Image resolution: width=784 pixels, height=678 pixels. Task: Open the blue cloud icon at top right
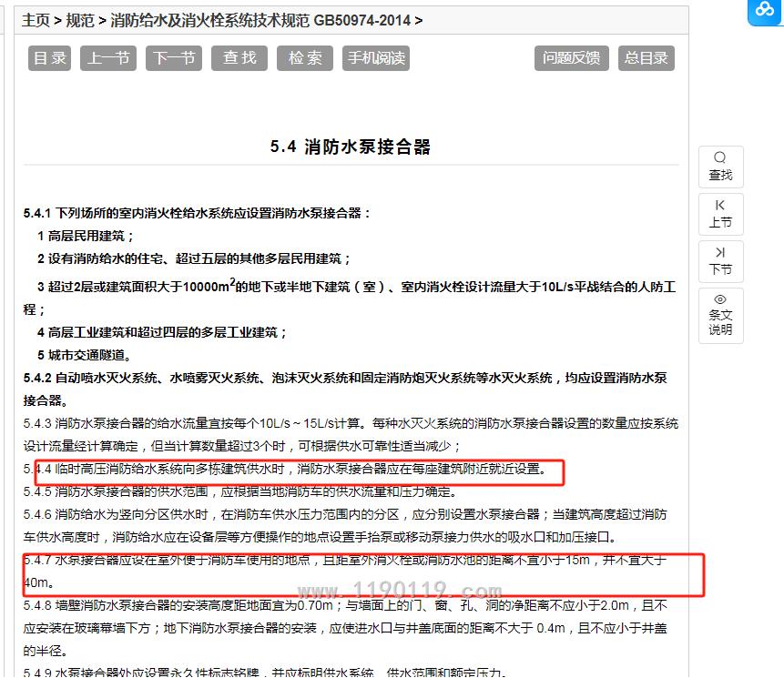tap(765, 11)
